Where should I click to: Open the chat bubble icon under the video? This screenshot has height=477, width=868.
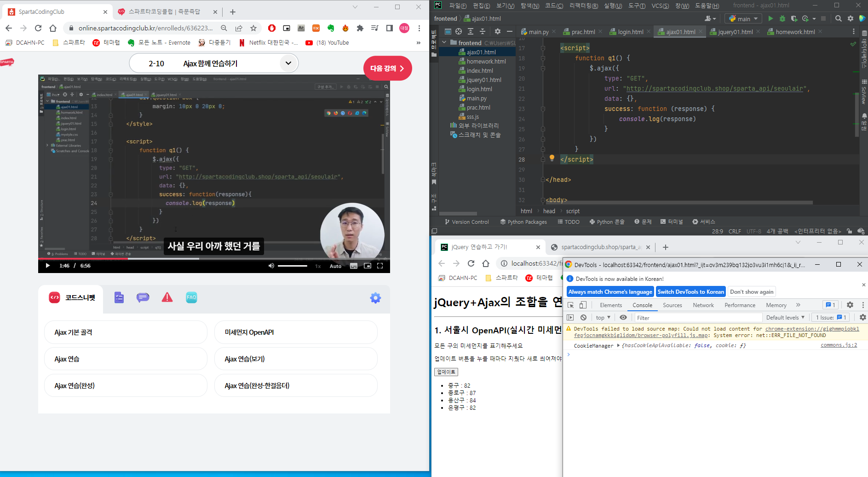143,297
